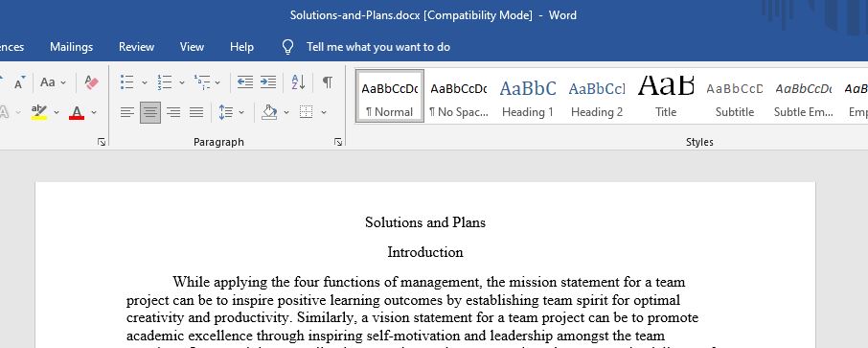The height and width of the screenshot is (348, 868).
Task: Align text left
Action: [x=127, y=112]
